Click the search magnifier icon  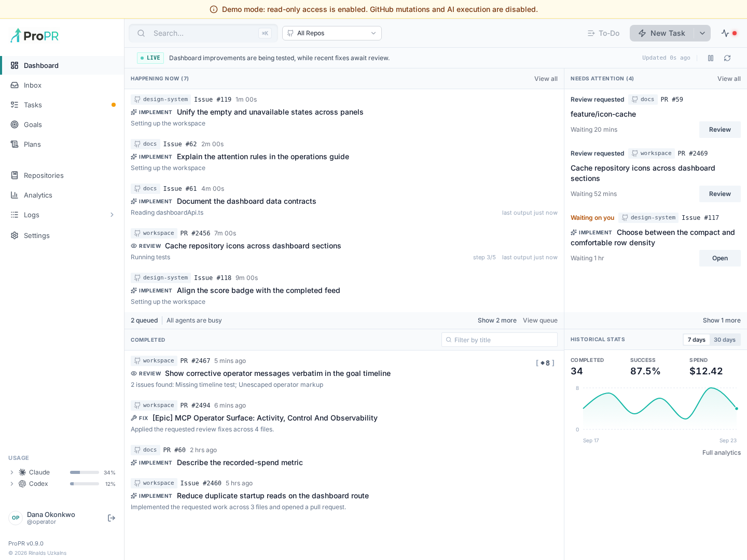coord(141,33)
